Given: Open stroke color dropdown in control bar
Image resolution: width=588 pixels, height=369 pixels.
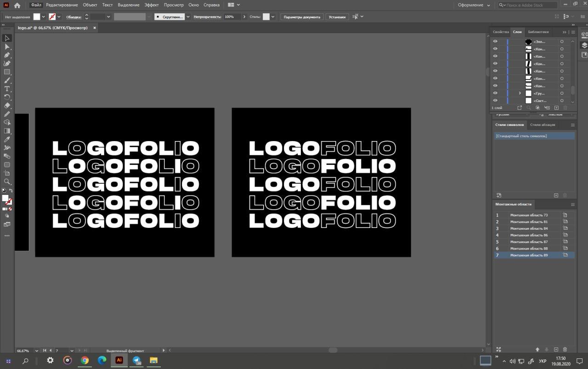Looking at the screenshot, I should (59, 17).
